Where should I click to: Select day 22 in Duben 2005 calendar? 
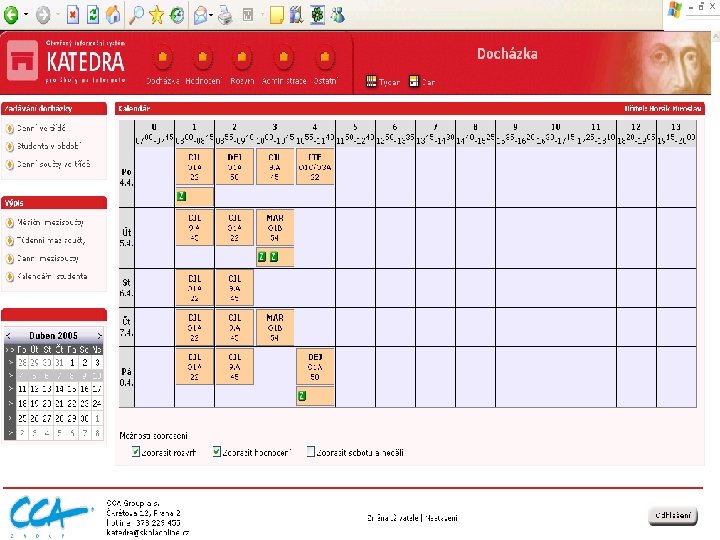[x=72, y=404]
